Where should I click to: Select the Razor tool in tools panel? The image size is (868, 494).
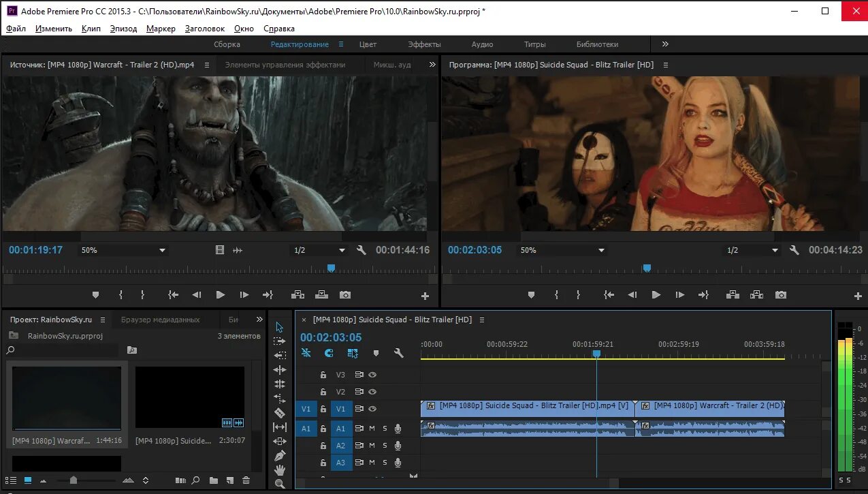[279, 413]
